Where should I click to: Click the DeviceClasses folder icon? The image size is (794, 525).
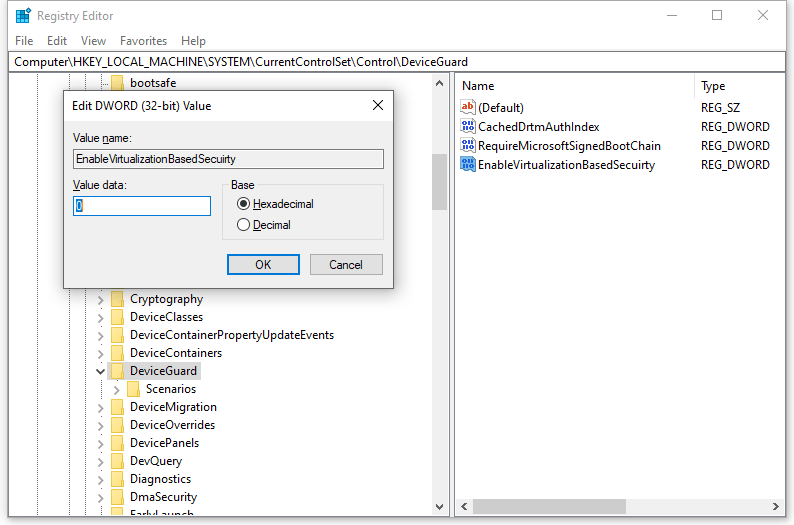(117, 317)
